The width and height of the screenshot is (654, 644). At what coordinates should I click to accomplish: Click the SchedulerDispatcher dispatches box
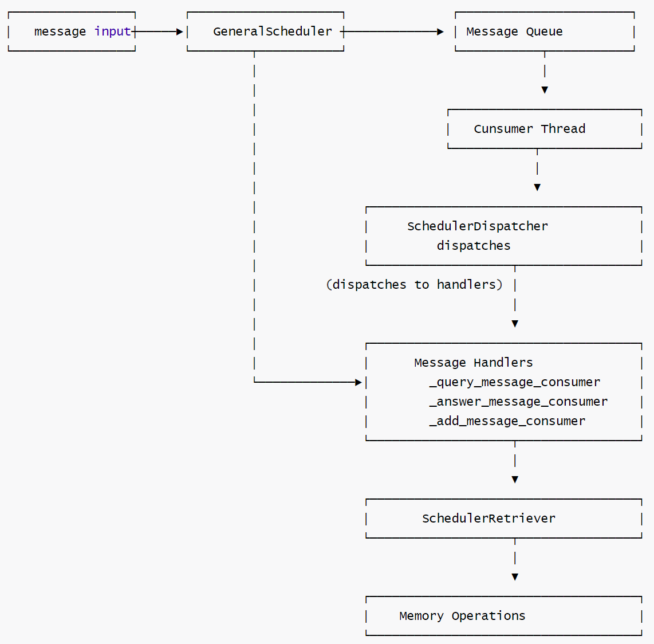[x=503, y=235]
